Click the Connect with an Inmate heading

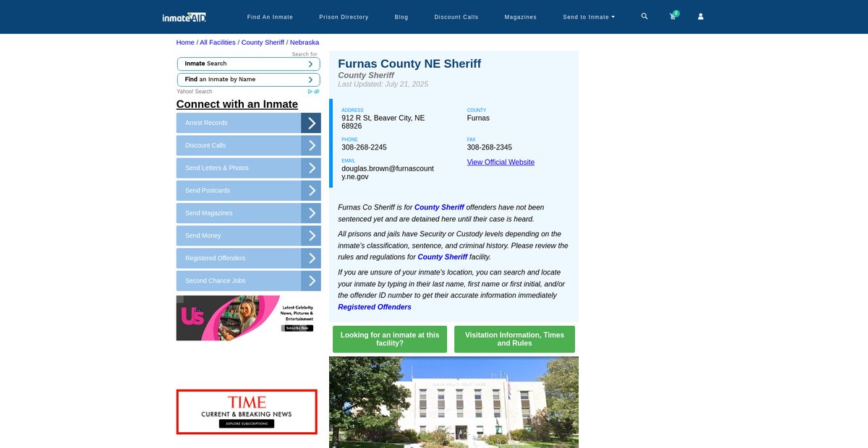(237, 104)
